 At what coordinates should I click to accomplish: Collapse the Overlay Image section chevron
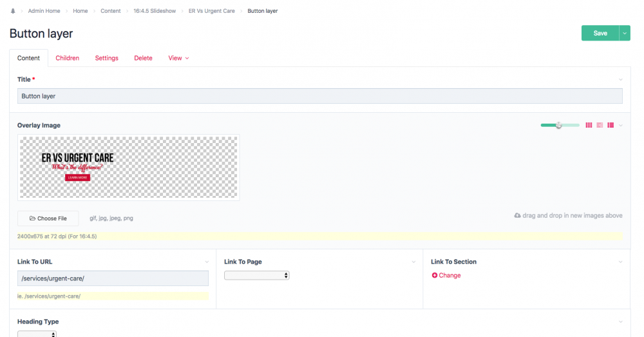pos(621,126)
